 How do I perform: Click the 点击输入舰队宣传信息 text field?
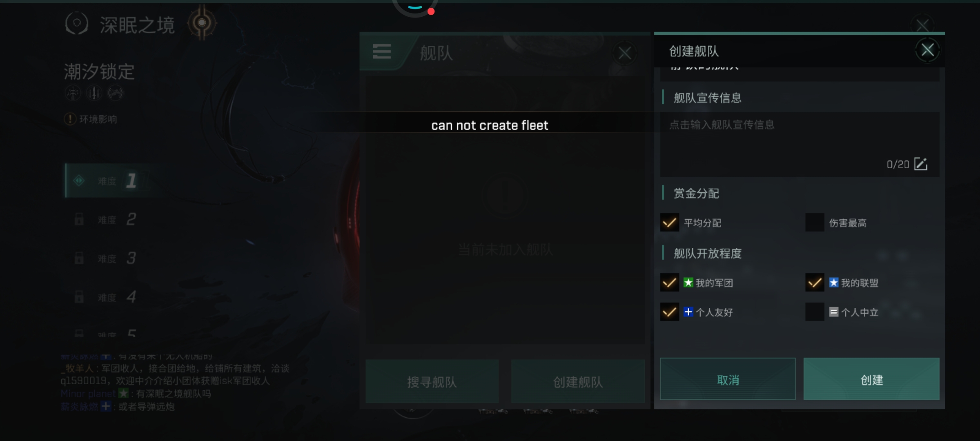[x=800, y=144]
